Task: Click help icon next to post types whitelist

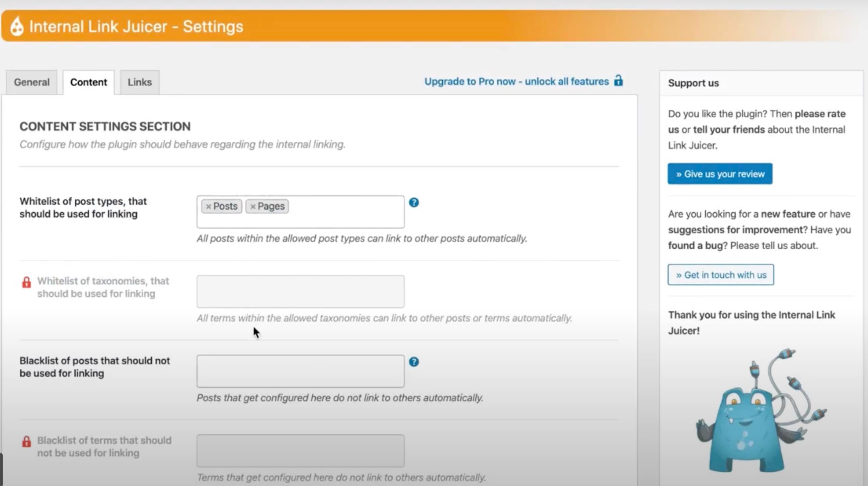Action: point(414,202)
